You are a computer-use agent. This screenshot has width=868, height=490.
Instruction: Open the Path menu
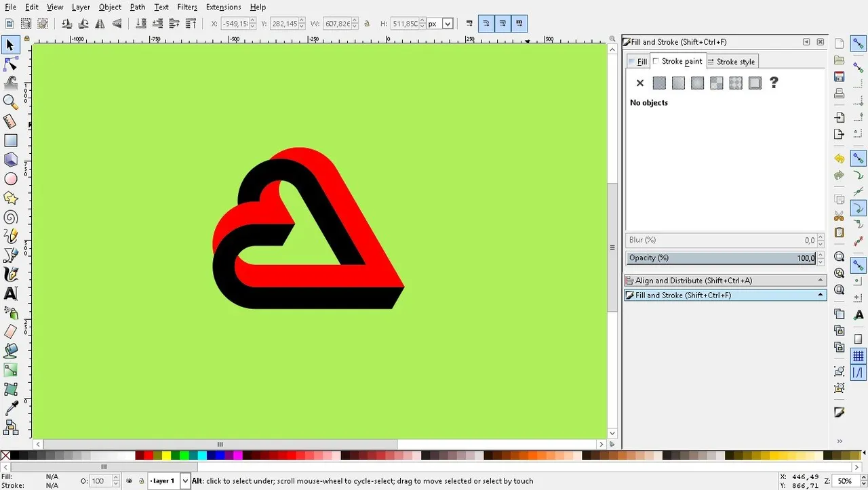tap(138, 7)
